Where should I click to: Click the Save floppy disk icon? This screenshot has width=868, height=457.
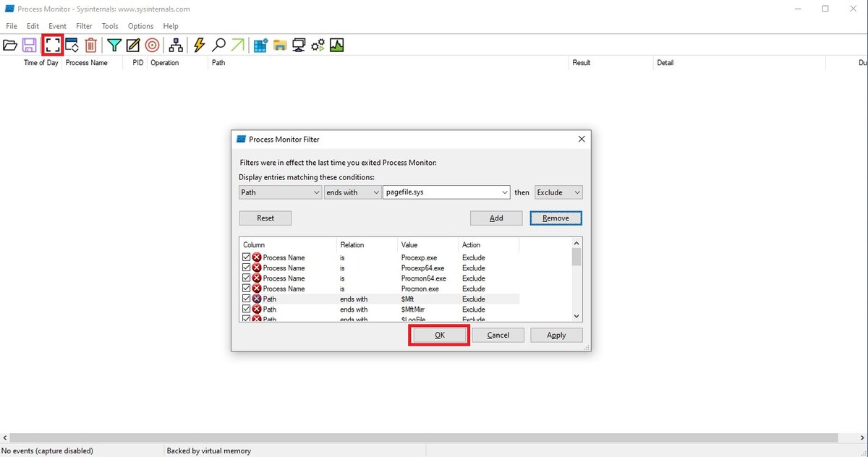[x=30, y=46]
